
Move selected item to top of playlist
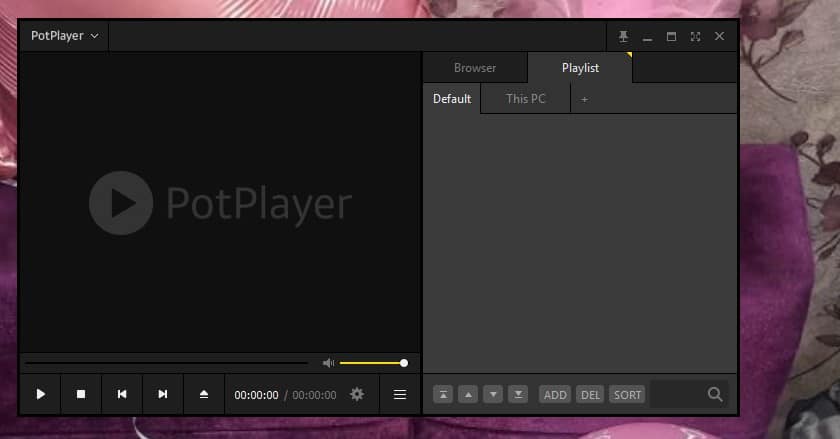[443, 395]
